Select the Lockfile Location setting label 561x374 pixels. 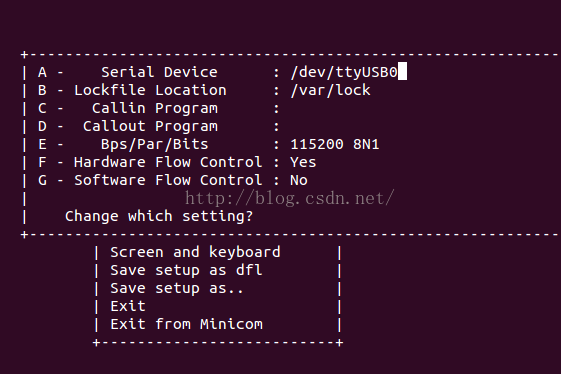tap(150, 90)
